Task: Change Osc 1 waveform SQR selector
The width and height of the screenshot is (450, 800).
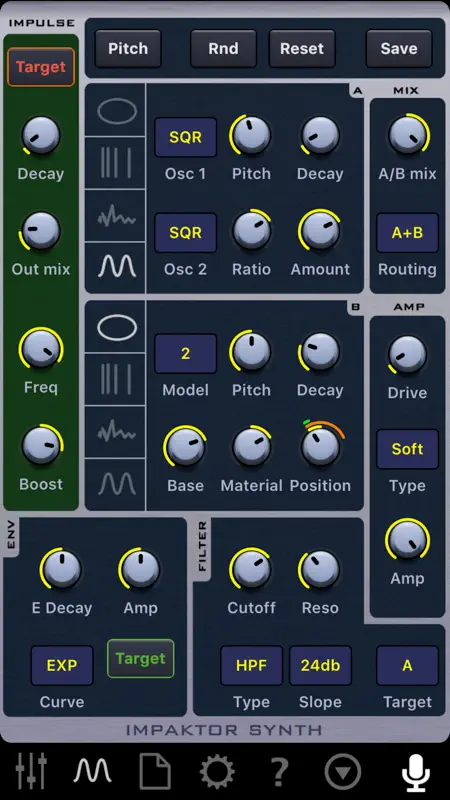Action: point(185,137)
